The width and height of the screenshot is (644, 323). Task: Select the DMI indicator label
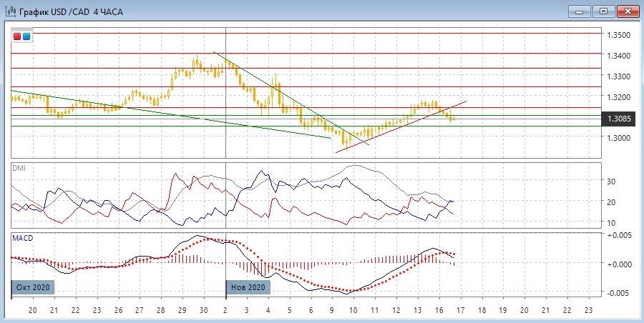[18, 167]
